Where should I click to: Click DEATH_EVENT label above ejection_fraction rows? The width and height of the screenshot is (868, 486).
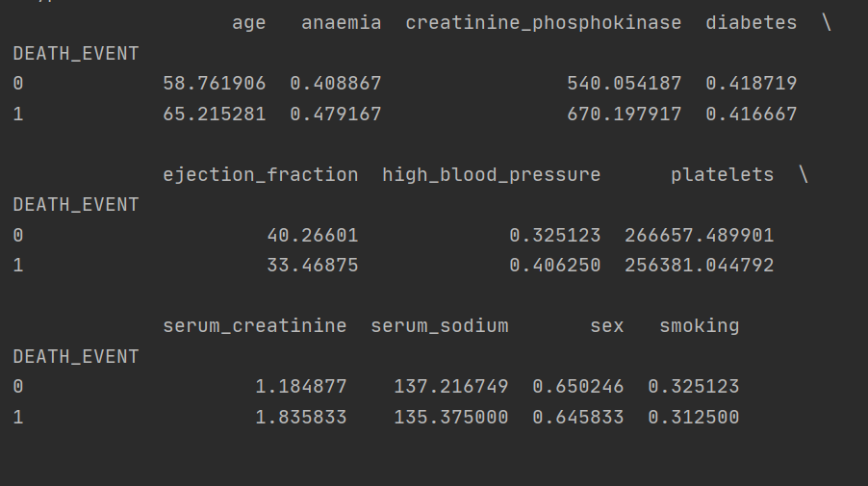click(76, 205)
